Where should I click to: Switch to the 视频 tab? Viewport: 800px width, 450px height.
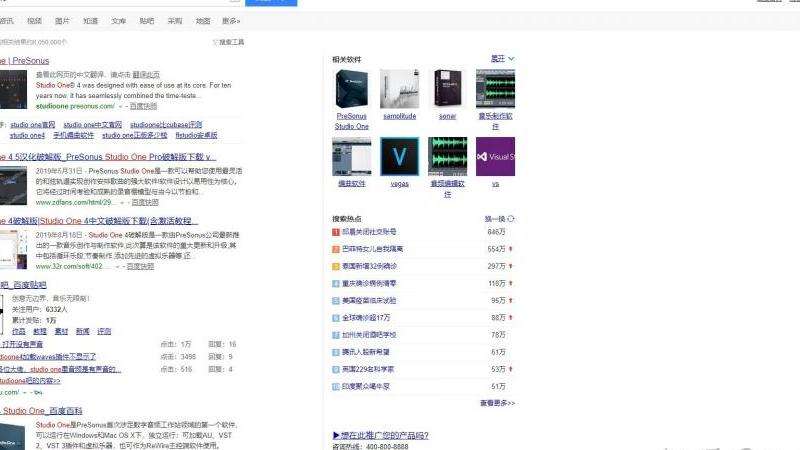35,21
